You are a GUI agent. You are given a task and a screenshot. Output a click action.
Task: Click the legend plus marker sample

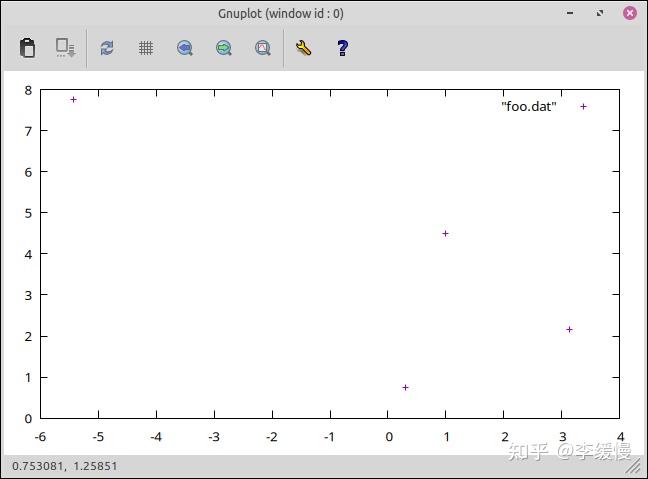click(x=583, y=107)
